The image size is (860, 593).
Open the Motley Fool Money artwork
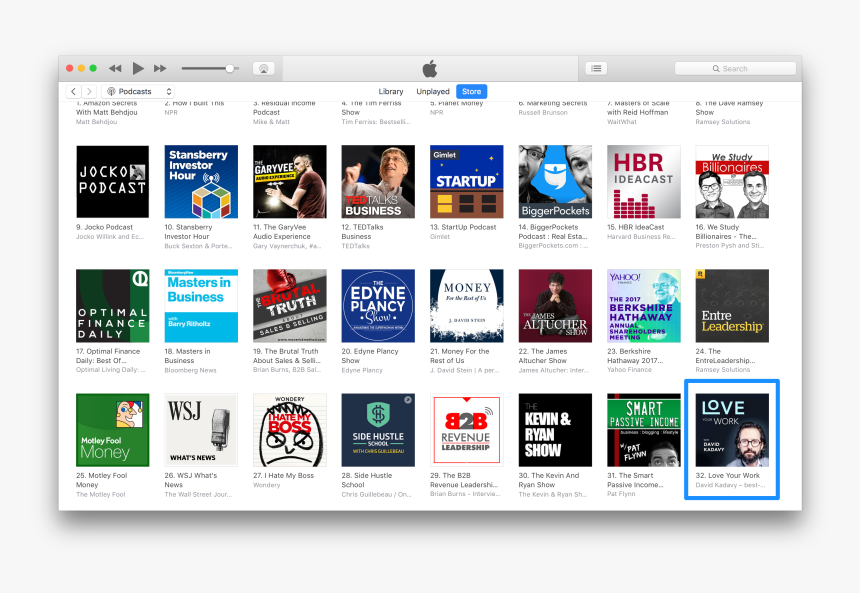[112, 430]
